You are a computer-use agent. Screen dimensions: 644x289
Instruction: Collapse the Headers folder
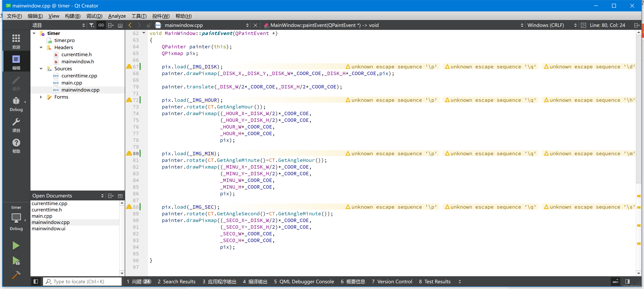(x=41, y=48)
